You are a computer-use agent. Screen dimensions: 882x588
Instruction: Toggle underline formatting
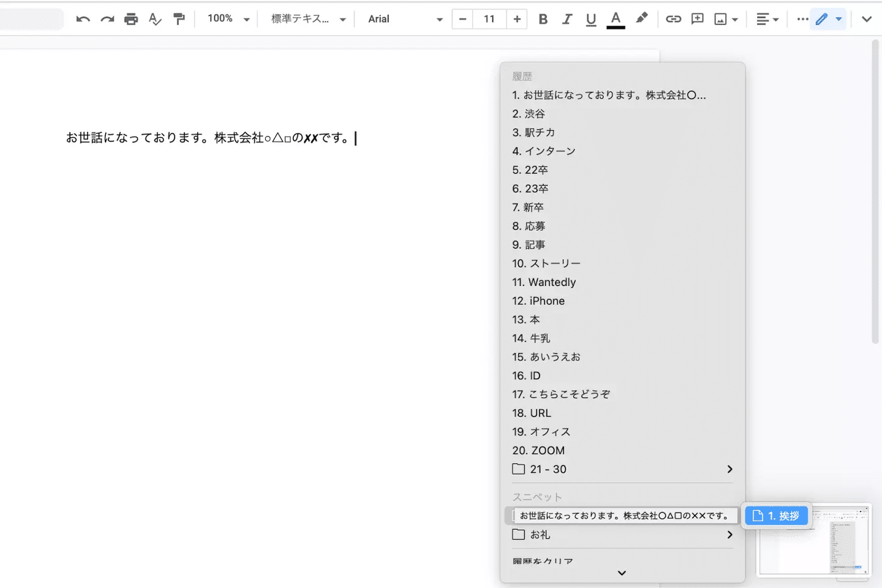[x=590, y=19]
